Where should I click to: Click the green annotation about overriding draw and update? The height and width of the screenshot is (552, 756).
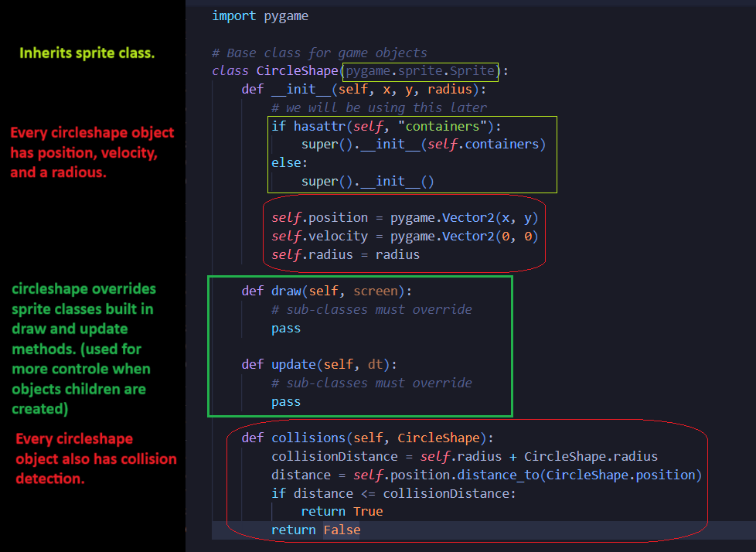point(83,349)
